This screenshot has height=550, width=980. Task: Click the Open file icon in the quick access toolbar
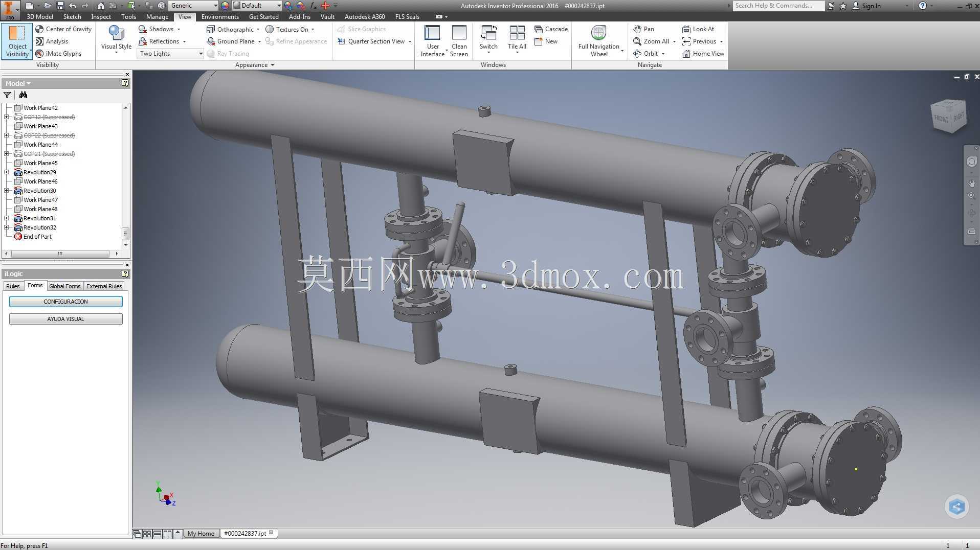tap(48, 6)
